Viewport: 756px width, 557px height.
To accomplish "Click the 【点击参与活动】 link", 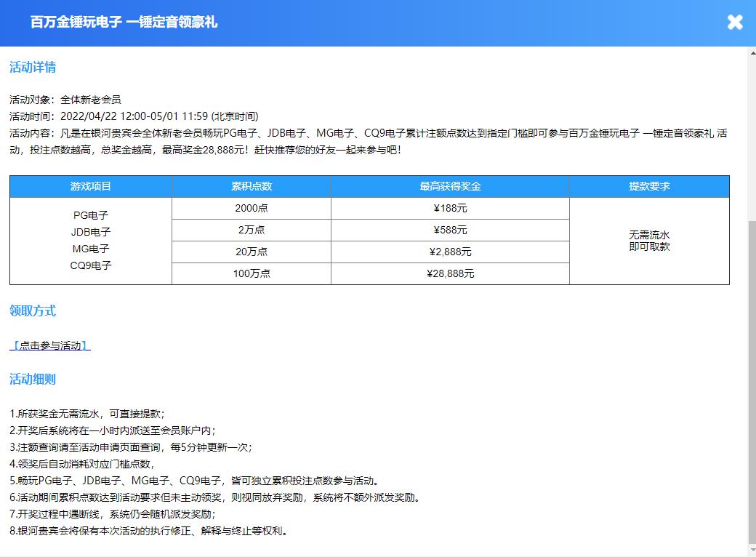I will click(x=50, y=346).
